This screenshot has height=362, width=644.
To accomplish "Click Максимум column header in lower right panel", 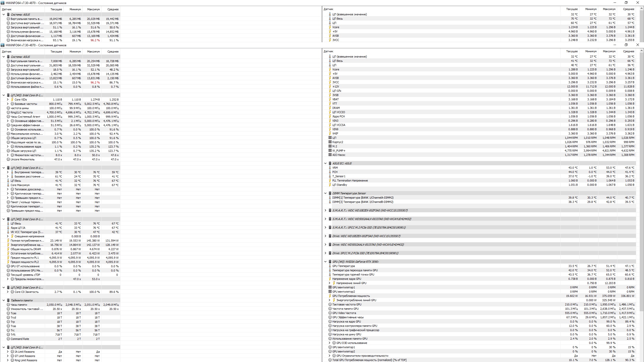I will [x=609, y=51].
